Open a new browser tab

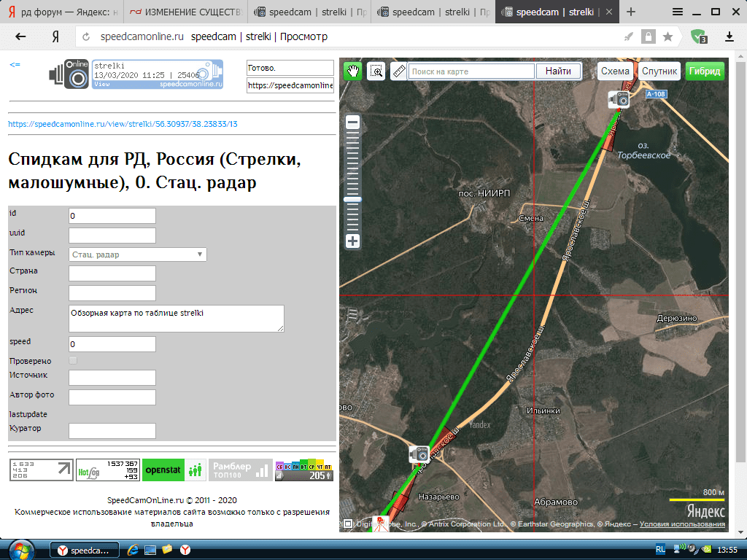[631, 12]
